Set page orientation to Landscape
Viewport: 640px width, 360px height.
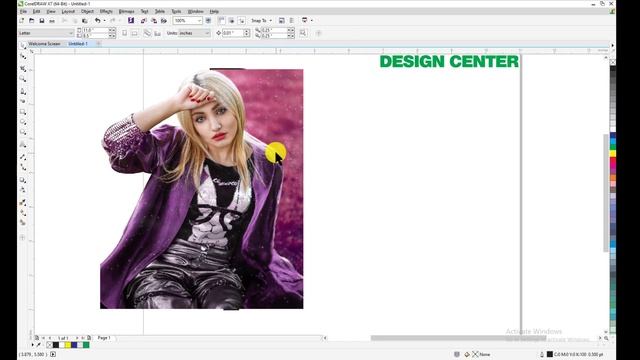point(134,33)
